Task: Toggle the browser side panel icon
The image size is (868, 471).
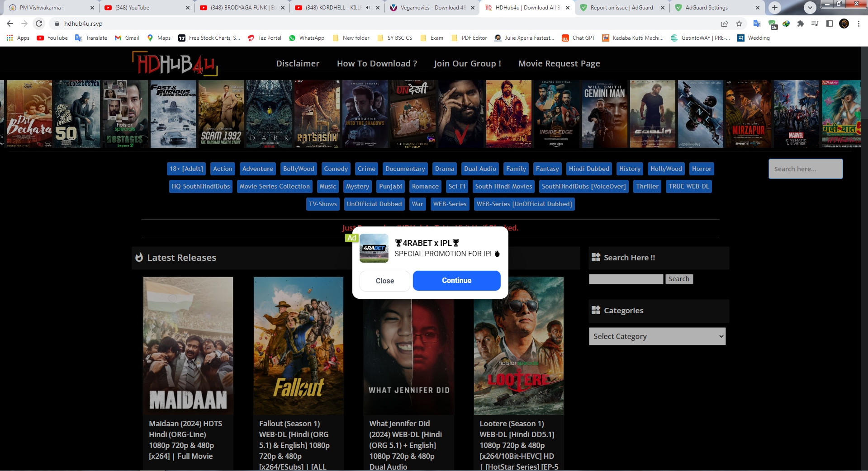Action: pyautogui.click(x=830, y=24)
